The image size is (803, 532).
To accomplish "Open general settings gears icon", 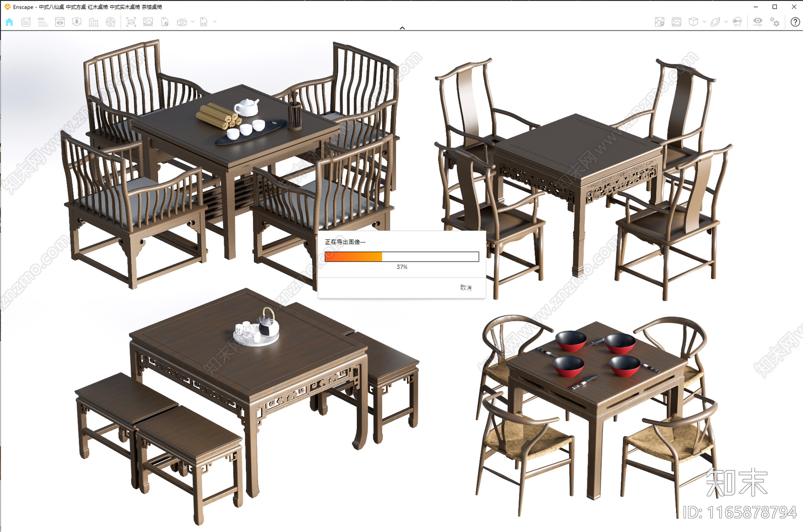I will pos(775,22).
